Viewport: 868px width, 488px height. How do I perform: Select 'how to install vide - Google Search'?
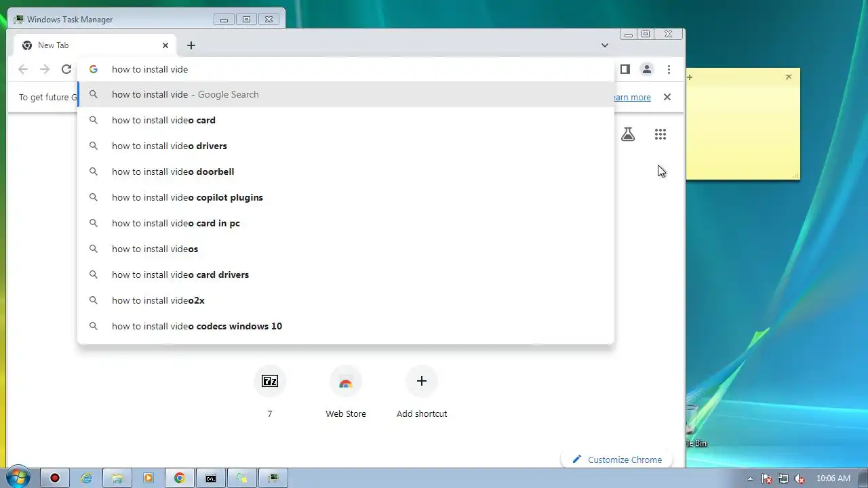click(346, 94)
